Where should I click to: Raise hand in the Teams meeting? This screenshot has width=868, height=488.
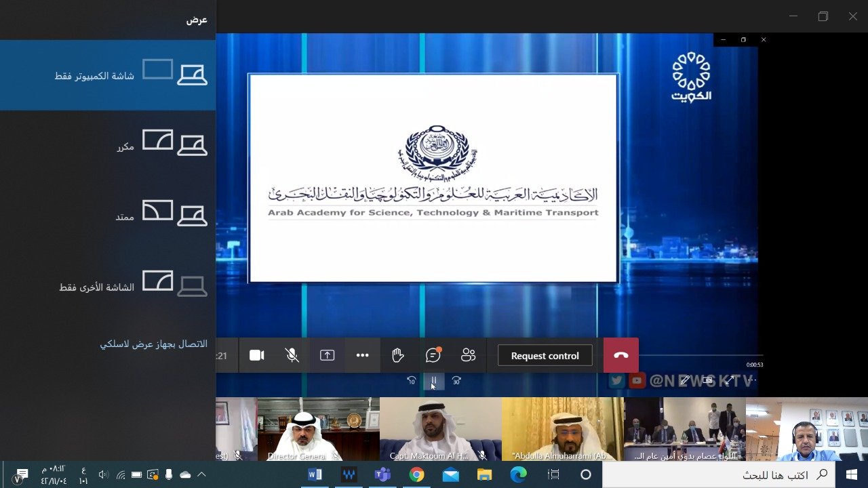click(398, 355)
